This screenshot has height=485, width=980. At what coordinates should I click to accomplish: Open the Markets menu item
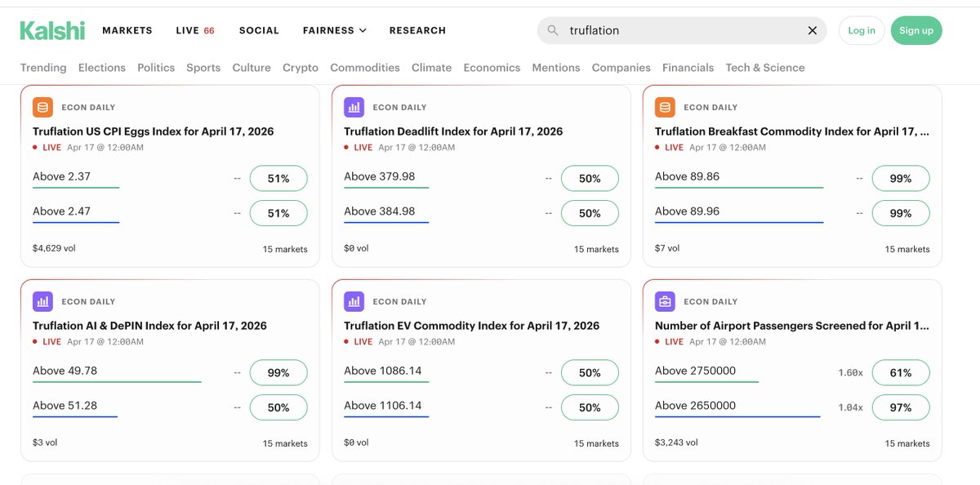coord(127,30)
